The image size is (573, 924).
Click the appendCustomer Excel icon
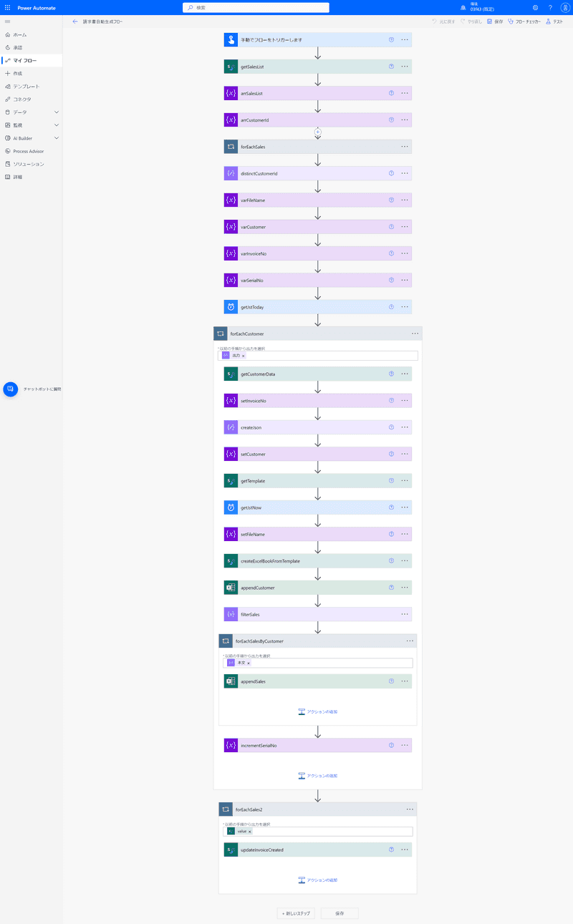point(231,588)
